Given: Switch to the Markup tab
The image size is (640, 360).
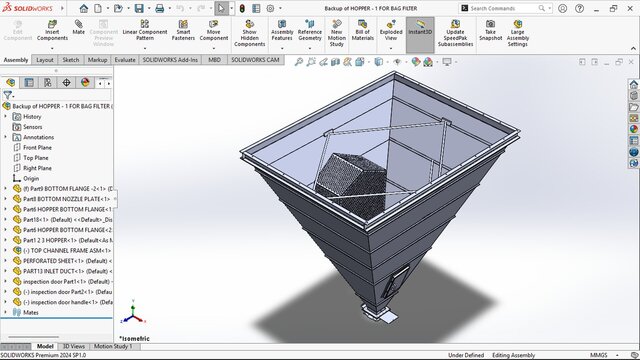Looking at the screenshot, I should click(x=98, y=60).
